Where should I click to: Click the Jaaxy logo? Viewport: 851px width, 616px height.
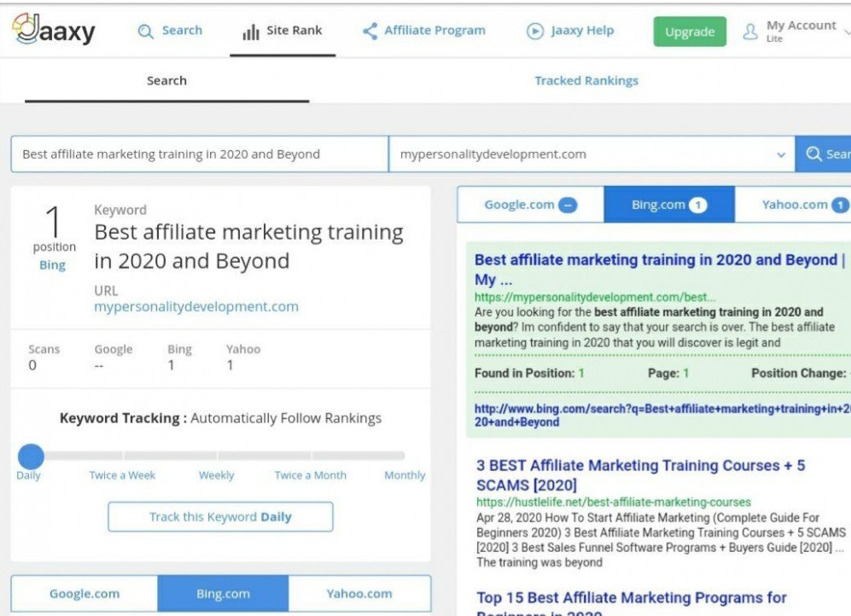54,30
